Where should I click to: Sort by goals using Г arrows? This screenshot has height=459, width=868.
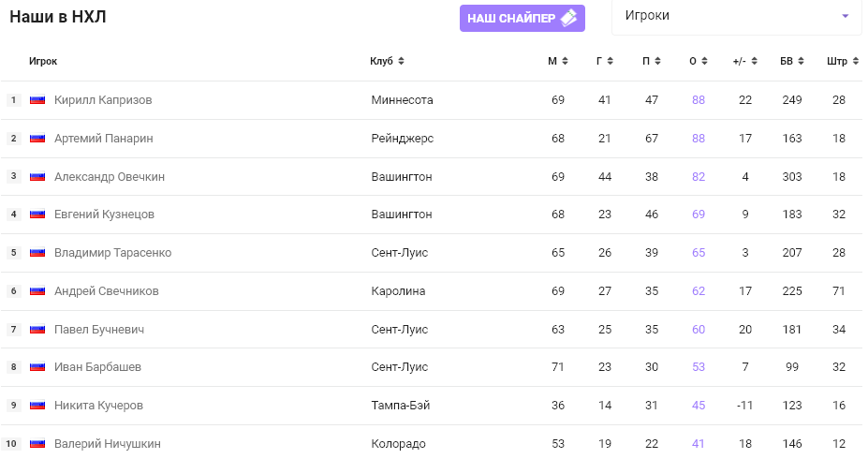pyautogui.click(x=610, y=62)
